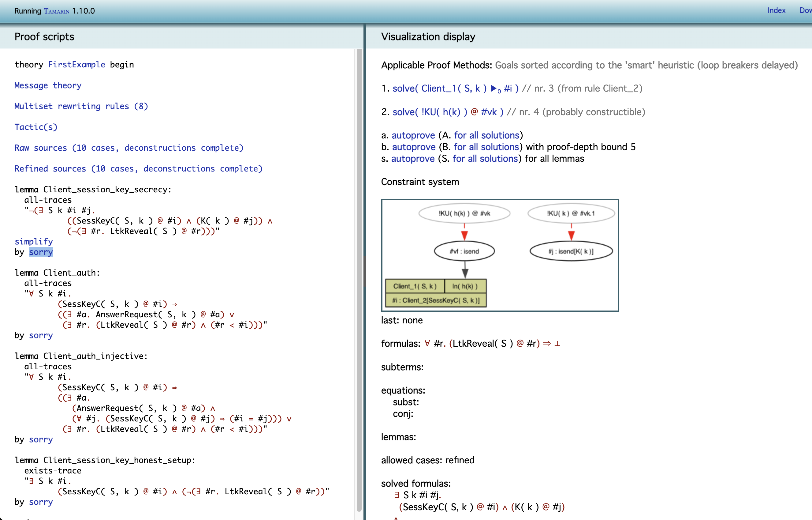Open Message theory section
812x520 pixels.
coord(47,85)
